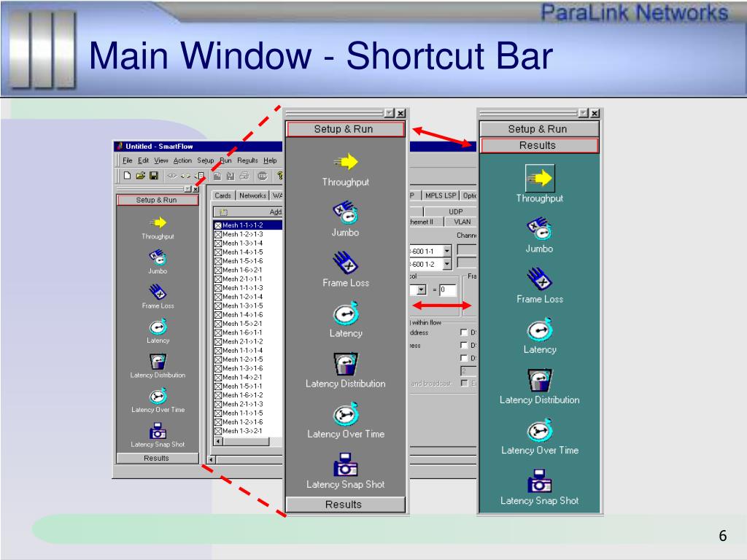Toggle the checkbox beside Mesh 1-5->1-6

pyautogui.click(x=217, y=261)
